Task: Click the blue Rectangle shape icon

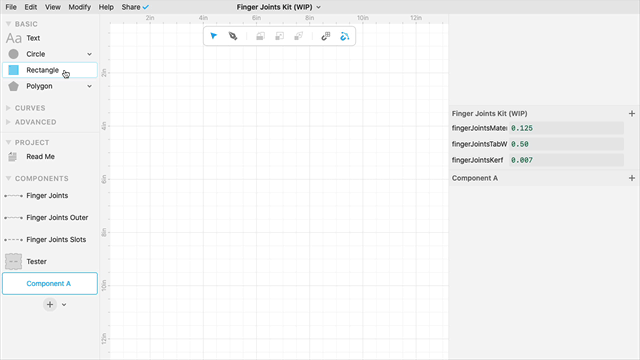Action: (13, 70)
